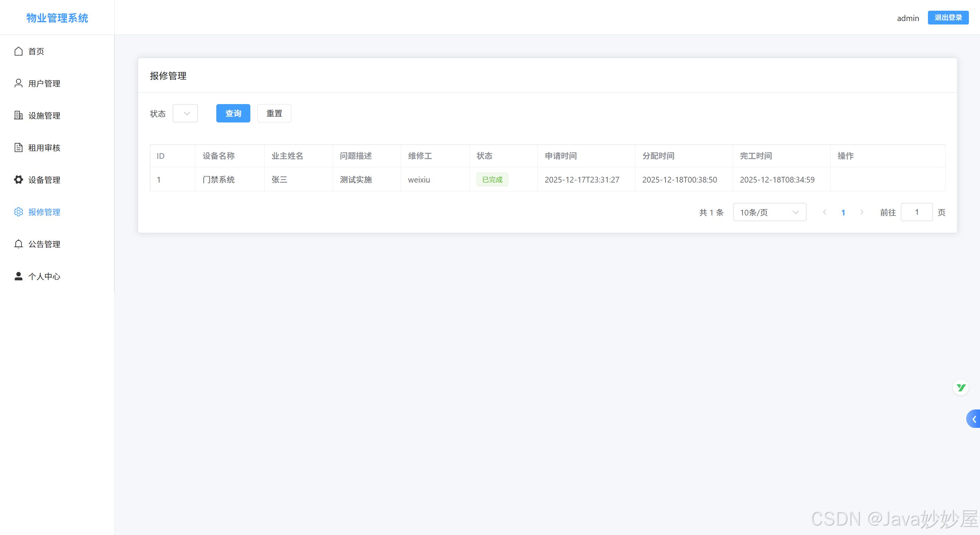
Task: Click the 重置 reset button
Action: [274, 113]
